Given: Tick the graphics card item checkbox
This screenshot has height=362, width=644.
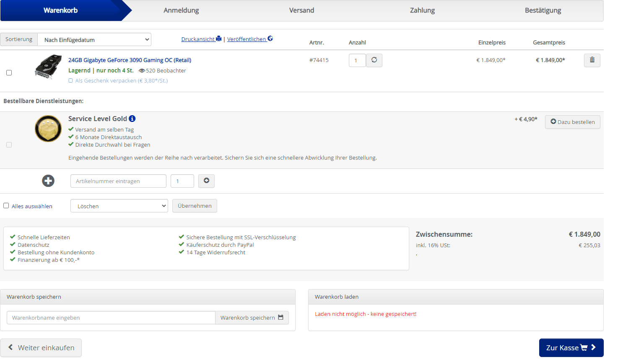Looking at the screenshot, I should pos(9,72).
